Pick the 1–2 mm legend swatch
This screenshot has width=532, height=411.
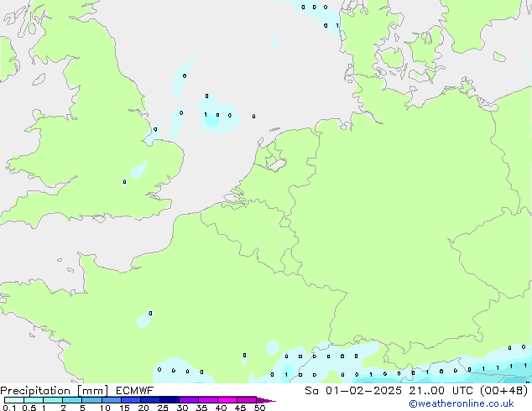coord(53,400)
